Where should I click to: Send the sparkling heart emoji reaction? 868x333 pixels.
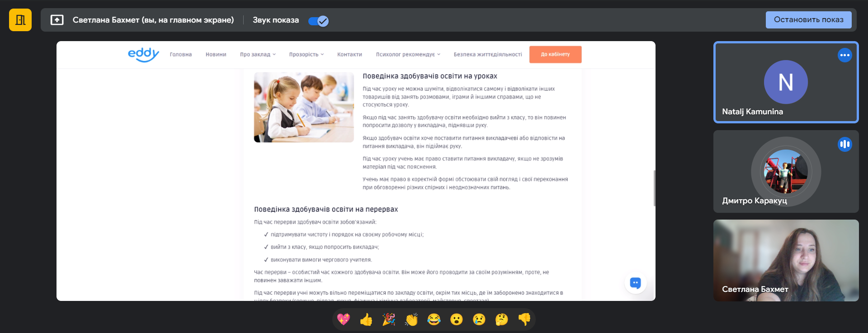click(x=344, y=319)
